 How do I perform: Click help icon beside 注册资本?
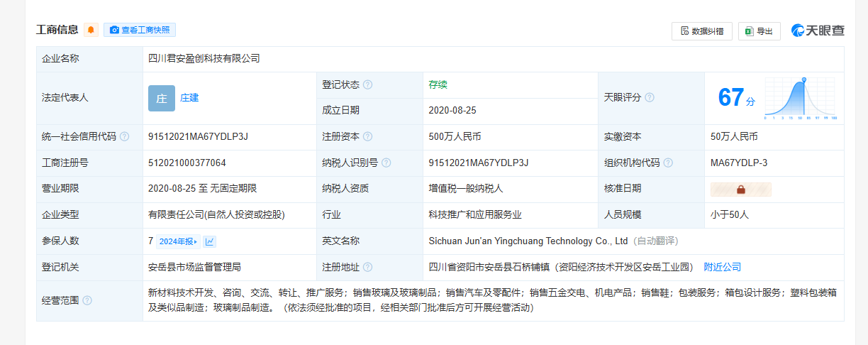(x=367, y=136)
